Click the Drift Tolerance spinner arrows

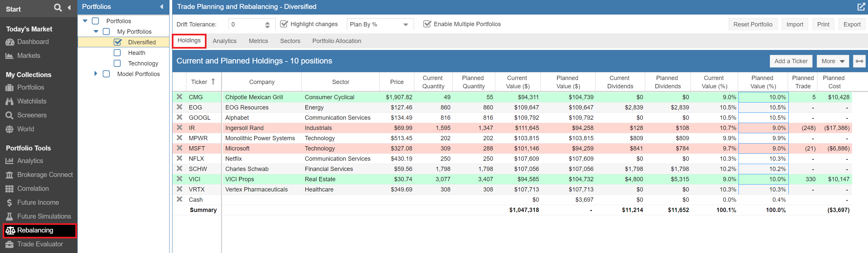coord(267,24)
